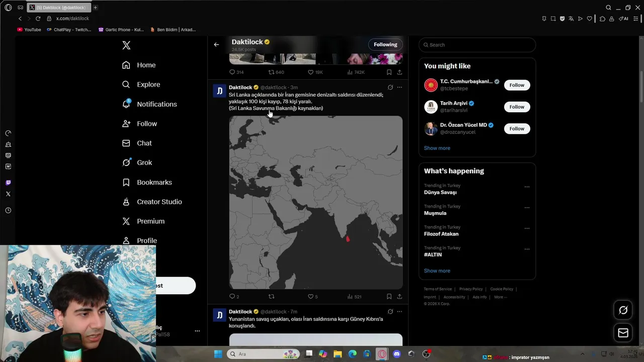Open more options on the Sri Lanka post
The width and height of the screenshot is (644, 362).
tap(399, 87)
